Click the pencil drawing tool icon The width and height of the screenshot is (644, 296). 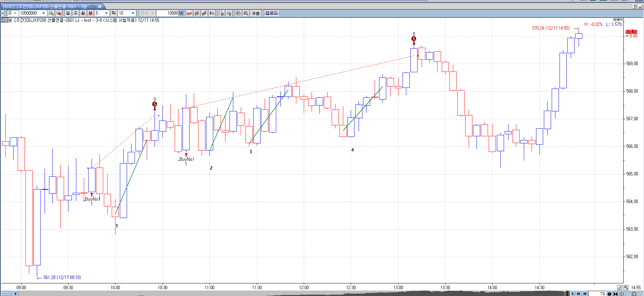[x=619, y=288]
